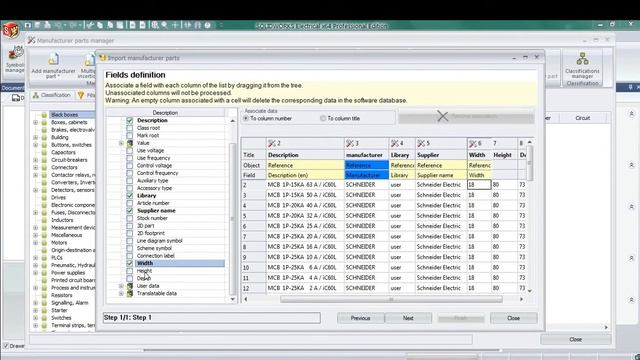This screenshot has height=360, width=640.
Task: Click the Manufacturer parts manager title icon
Action: pos(31,40)
